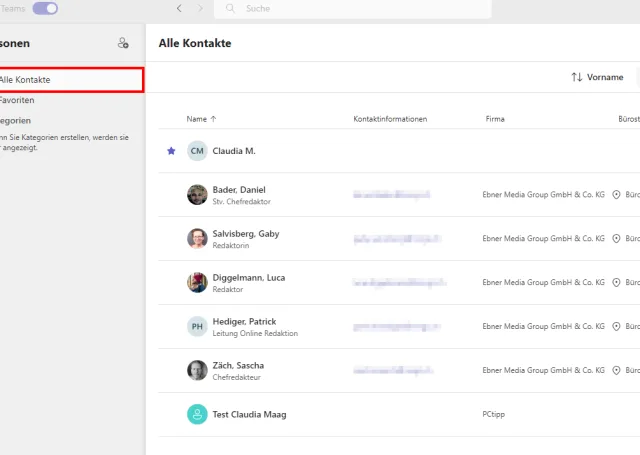Click Gaby Salvisberg's profile photo
The height and width of the screenshot is (455, 640).
(x=197, y=239)
